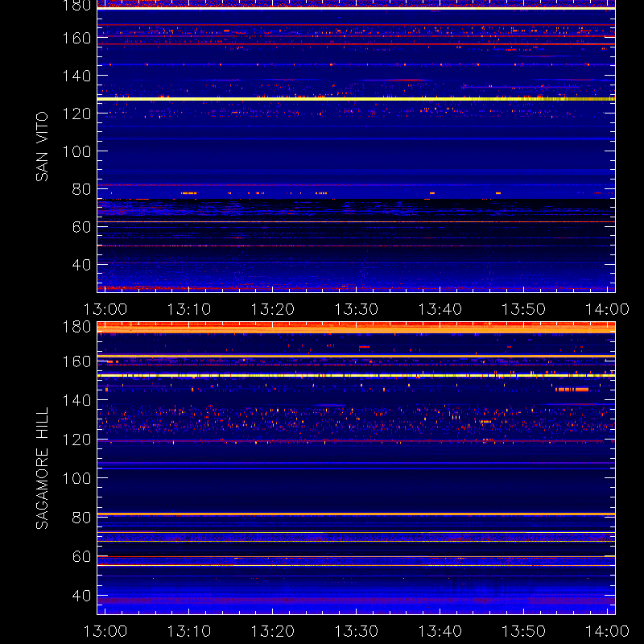Click the 13:40 time label under Sagamore Hill plot
Image resolution: width=644 pixels, height=644 pixels.
pos(440,631)
